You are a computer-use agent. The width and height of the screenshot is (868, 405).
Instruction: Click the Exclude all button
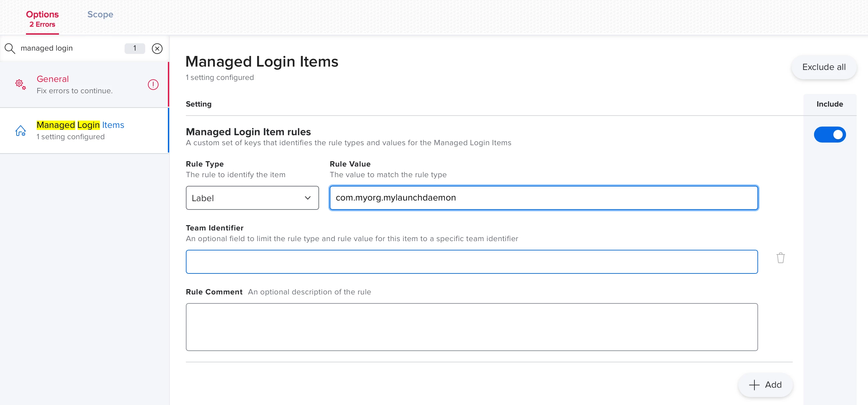(823, 67)
